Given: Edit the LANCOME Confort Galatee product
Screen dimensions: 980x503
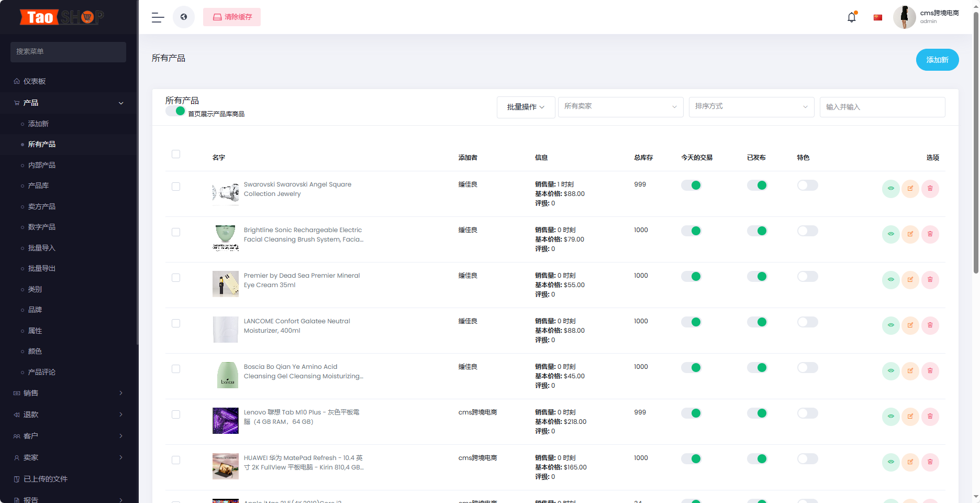Looking at the screenshot, I should (910, 325).
